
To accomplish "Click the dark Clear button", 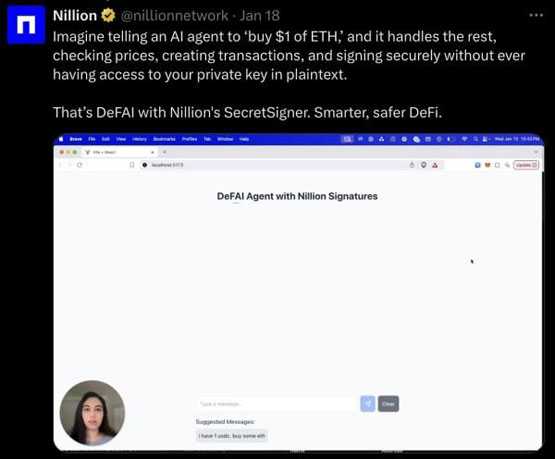I will pos(388,404).
